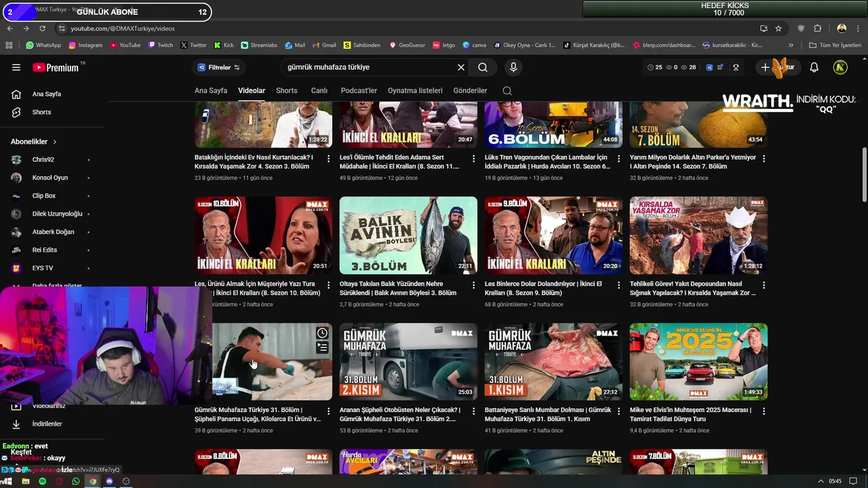Search within channel magnifier icon
This screenshot has height=488, width=868.
[x=507, y=91]
